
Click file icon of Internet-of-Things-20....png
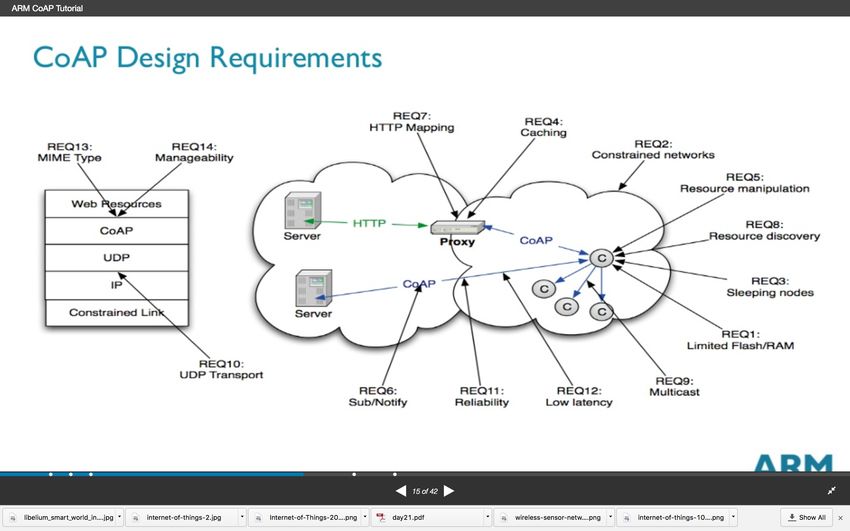click(258, 518)
